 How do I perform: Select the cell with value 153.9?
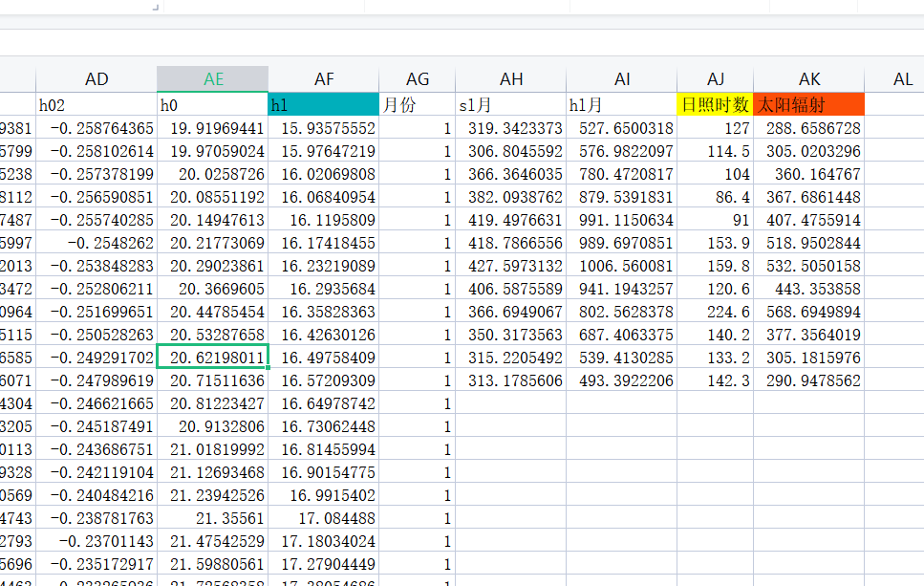coord(716,243)
